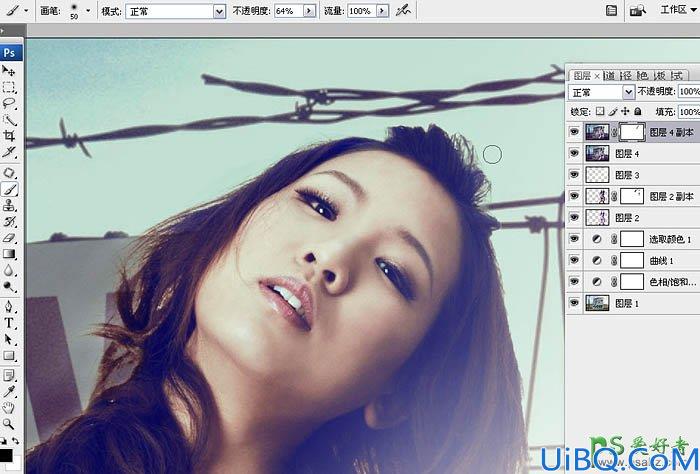Click the foreground color swatch
This screenshot has height=474, width=700.
tap(6, 456)
